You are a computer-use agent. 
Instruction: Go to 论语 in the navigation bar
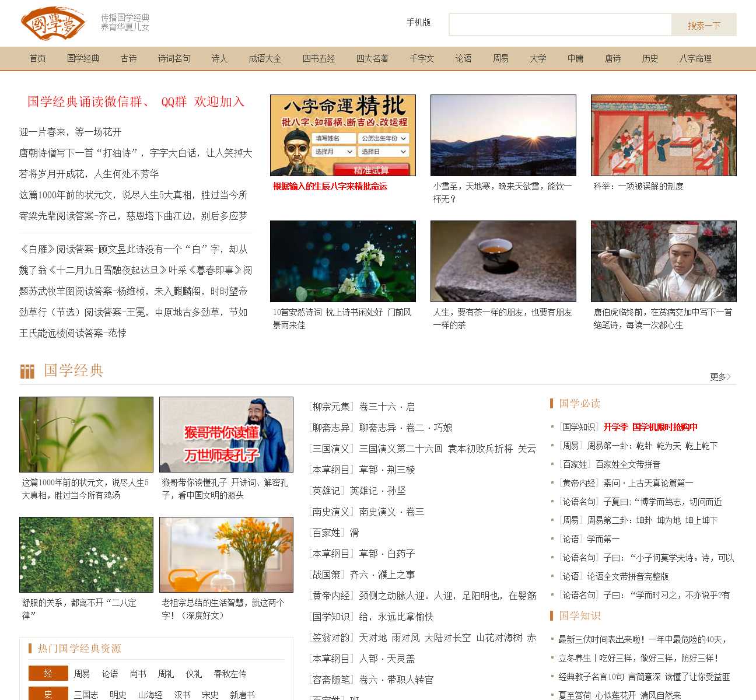463,58
